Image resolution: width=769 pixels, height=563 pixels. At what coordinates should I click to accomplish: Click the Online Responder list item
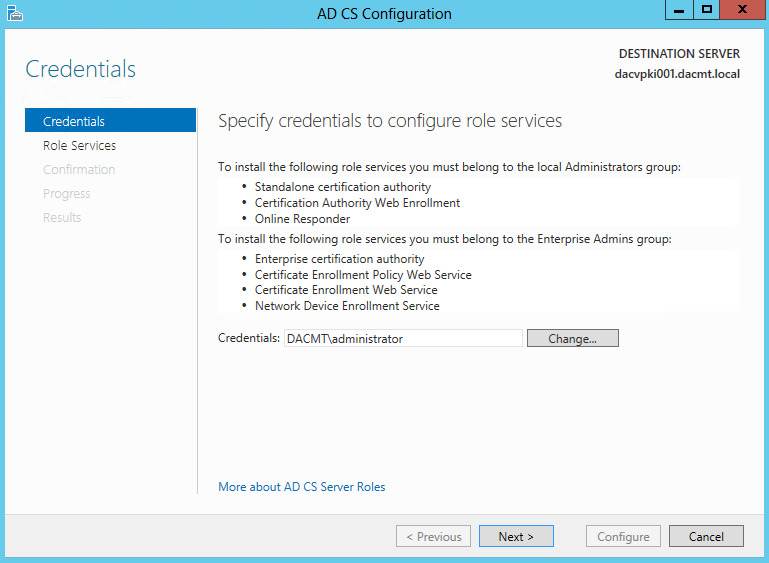pyautogui.click(x=302, y=219)
